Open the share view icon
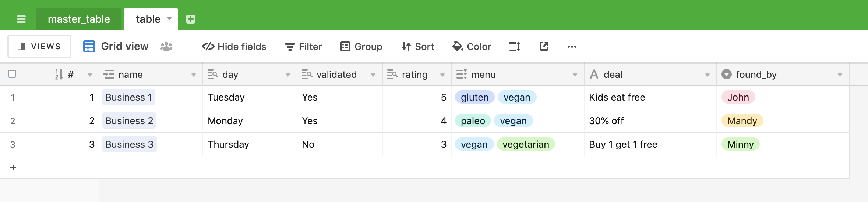The width and height of the screenshot is (868, 202). 544,46
